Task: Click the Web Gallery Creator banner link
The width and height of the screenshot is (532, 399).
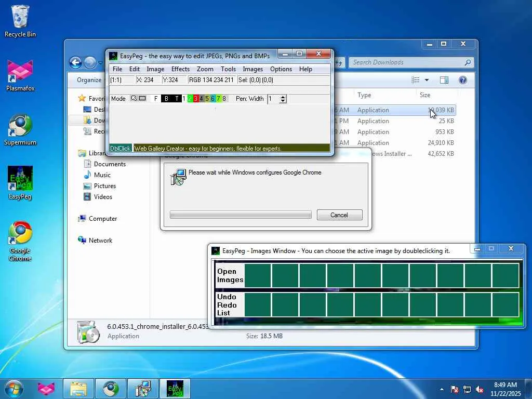Action: pos(231,148)
